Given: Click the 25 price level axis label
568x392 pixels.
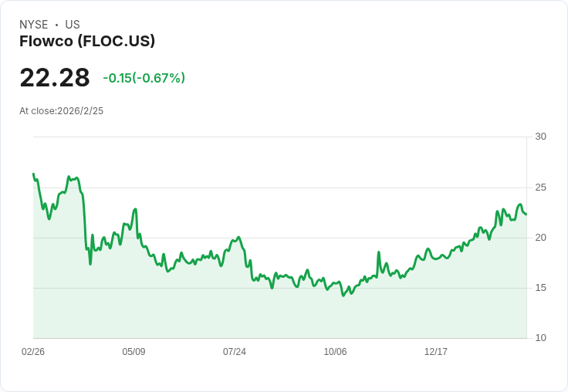Looking at the screenshot, I should [540, 188].
